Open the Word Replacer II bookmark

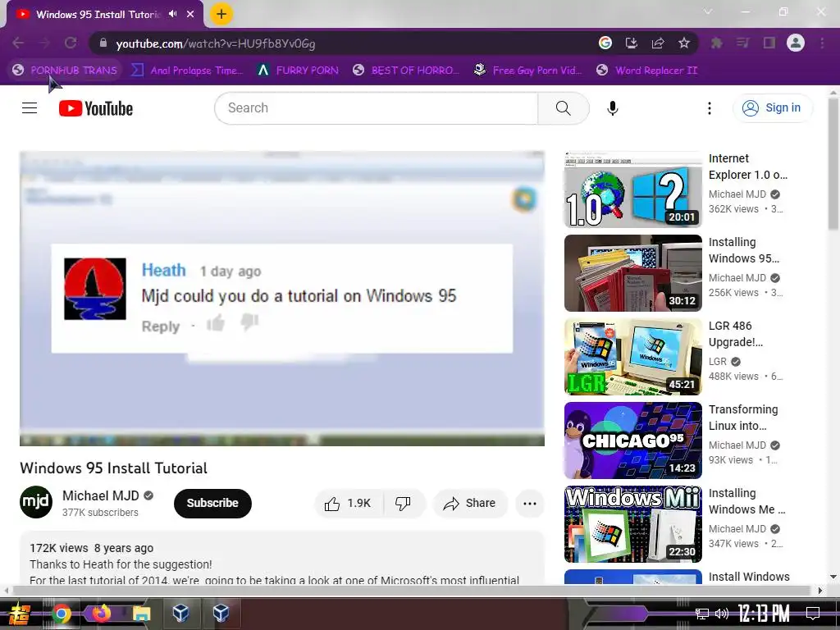[x=647, y=71]
